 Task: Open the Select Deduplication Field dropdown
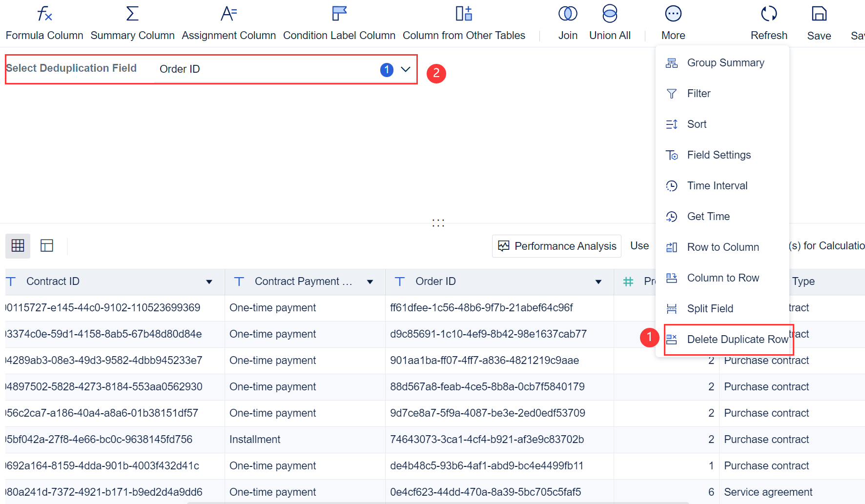(405, 70)
